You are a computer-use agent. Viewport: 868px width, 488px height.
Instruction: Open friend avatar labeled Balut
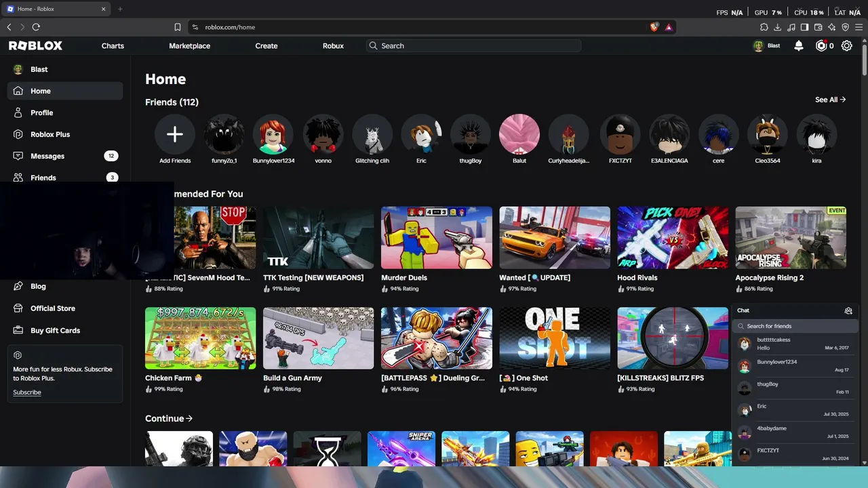tap(519, 134)
